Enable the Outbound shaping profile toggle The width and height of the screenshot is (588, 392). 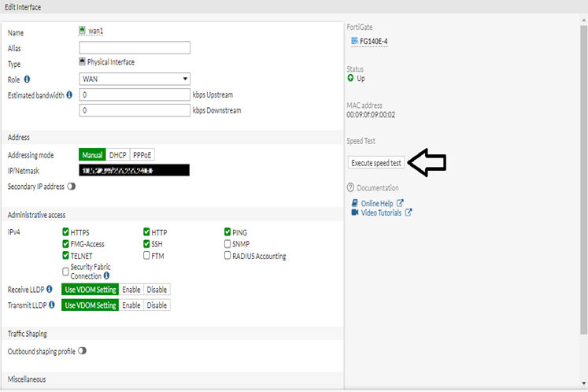(82, 351)
